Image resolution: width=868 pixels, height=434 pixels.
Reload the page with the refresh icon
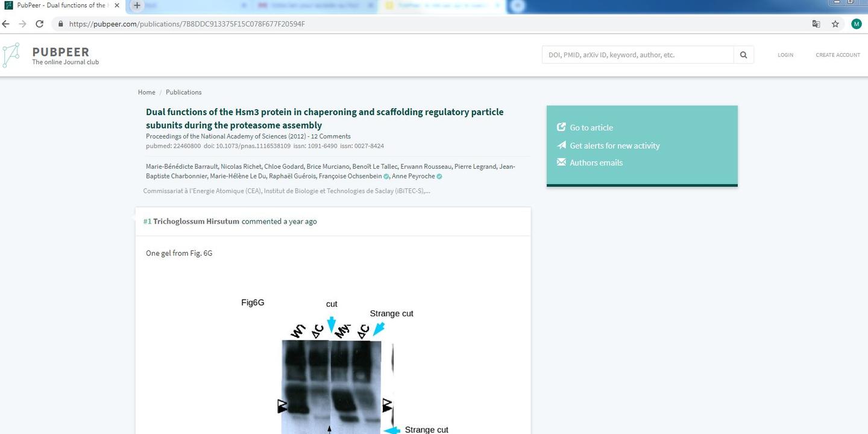point(39,24)
